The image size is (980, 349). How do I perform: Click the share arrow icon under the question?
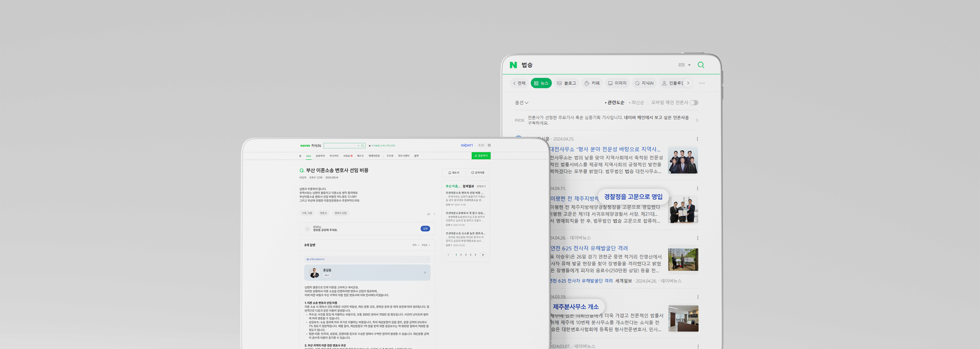(429, 214)
